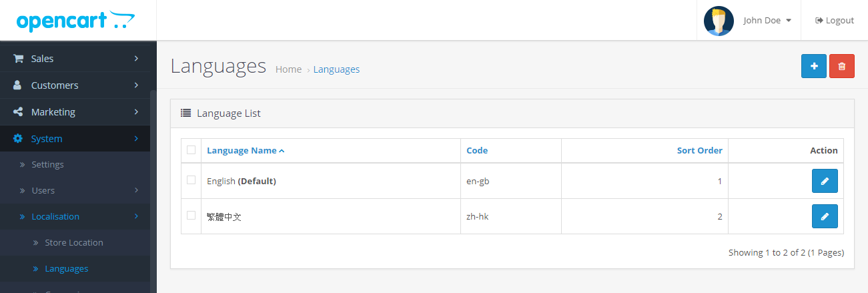Toggle the Localisation chevron arrow
This screenshot has width=868, height=293.
pos(136,216)
